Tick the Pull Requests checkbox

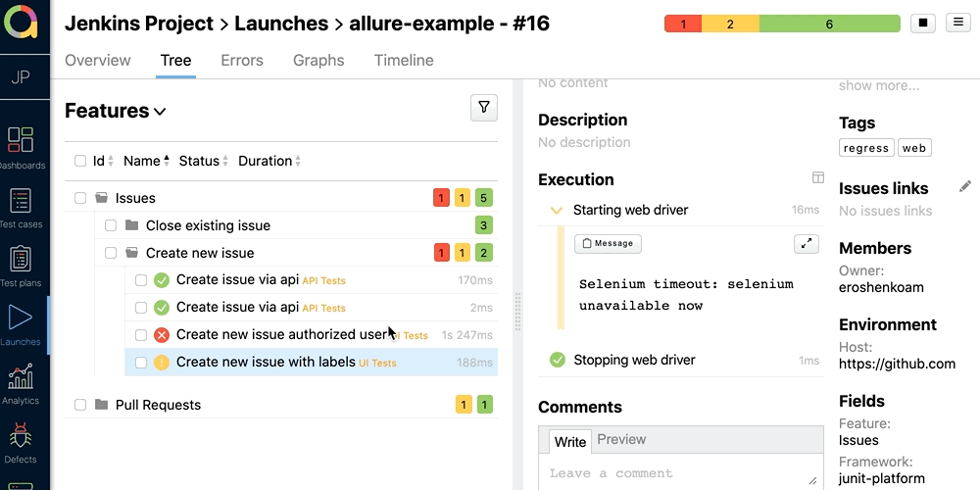pos(80,405)
